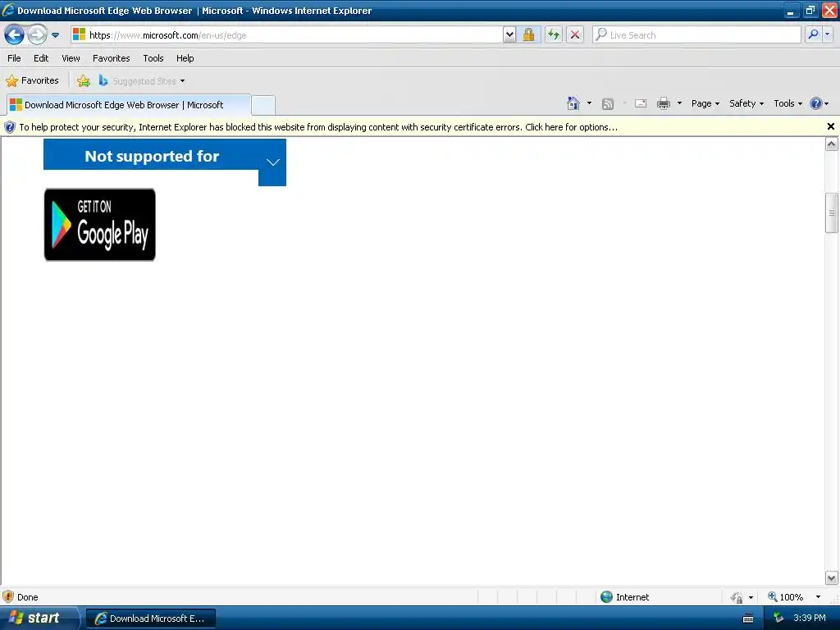Click the vertical scrollbar thumb

(832, 212)
